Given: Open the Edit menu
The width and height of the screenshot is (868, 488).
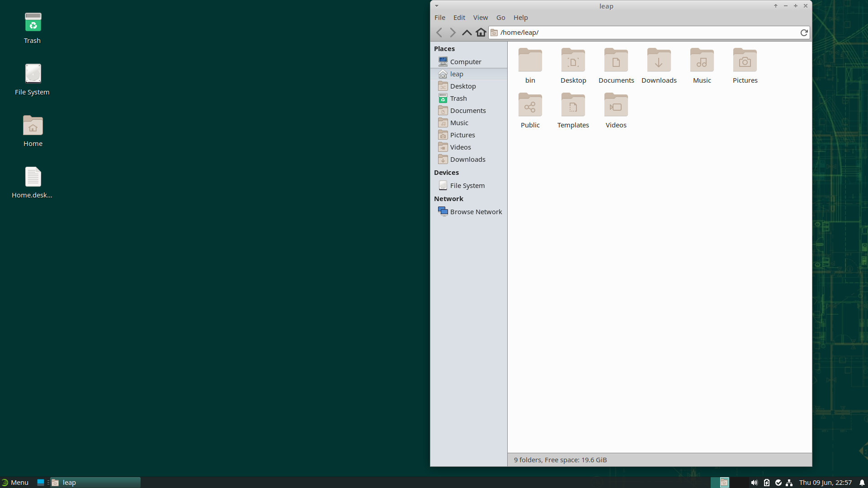Looking at the screenshot, I should [459, 18].
